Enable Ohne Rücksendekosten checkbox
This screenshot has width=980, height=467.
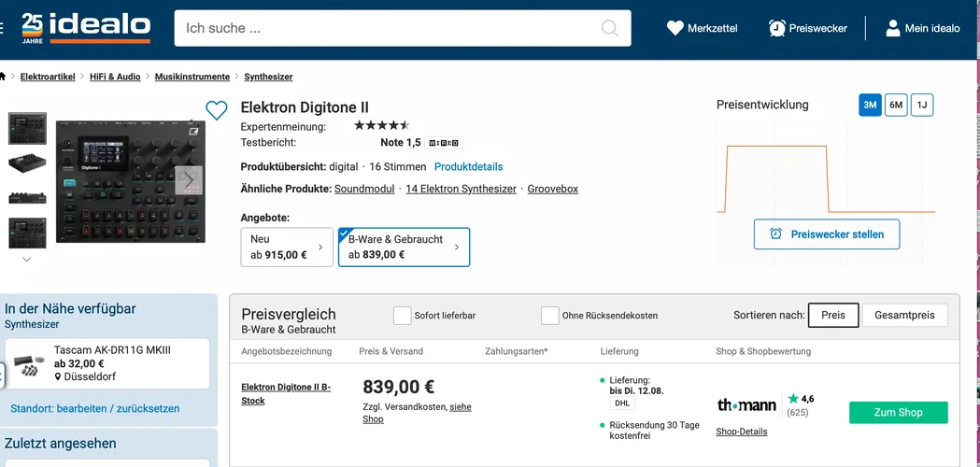(550, 315)
